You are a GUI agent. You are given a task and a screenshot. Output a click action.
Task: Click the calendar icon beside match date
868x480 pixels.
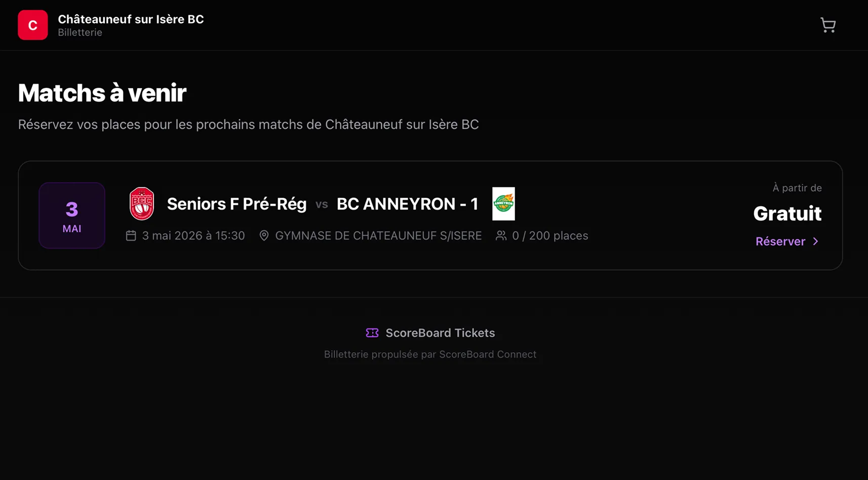[131, 235]
